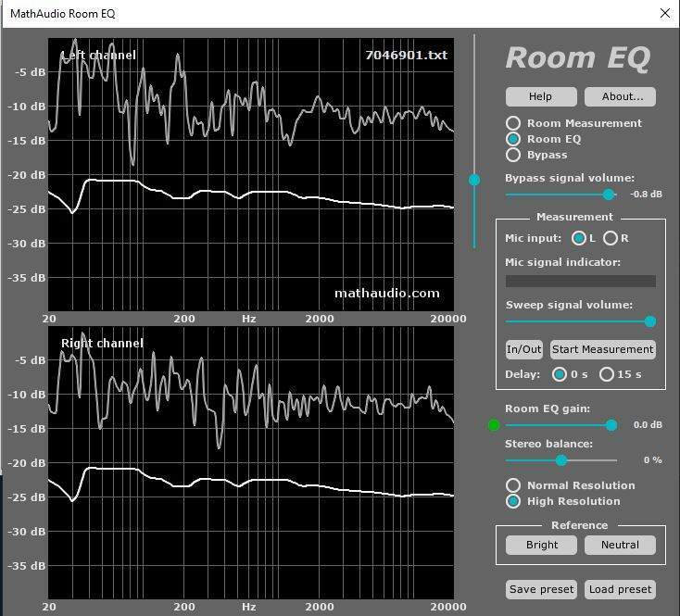
Task: Choose the Bright reference
Action: [x=541, y=545]
